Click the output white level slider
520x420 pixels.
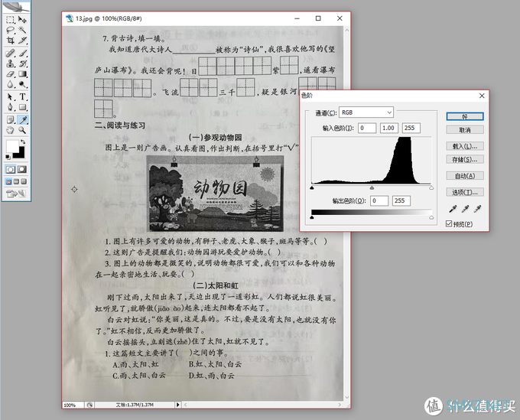pos(431,217)
